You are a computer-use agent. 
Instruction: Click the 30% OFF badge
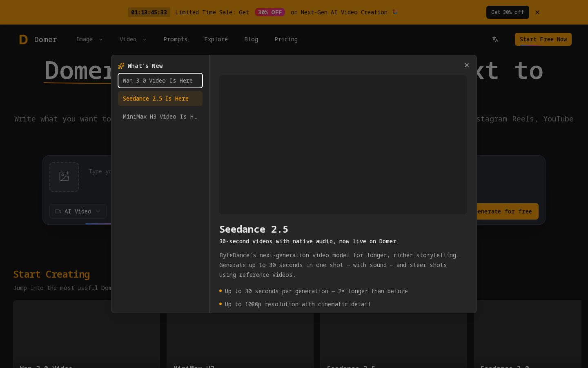pos(270,12)
